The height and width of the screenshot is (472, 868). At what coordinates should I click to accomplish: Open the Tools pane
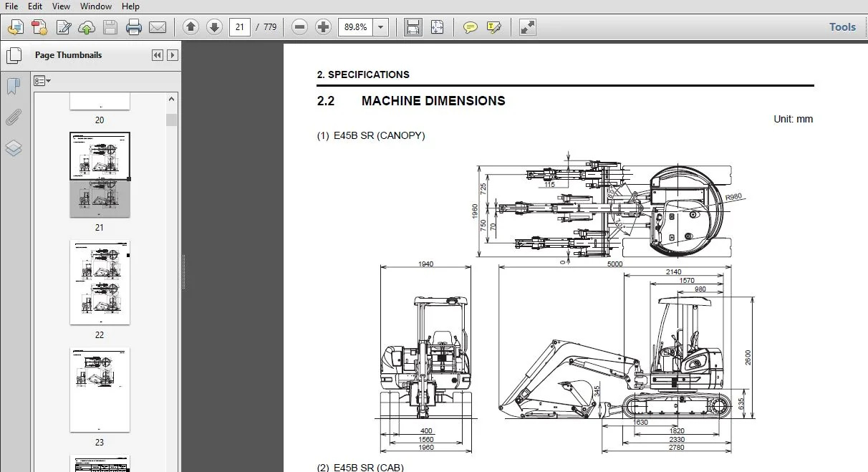tap(842, 27)
